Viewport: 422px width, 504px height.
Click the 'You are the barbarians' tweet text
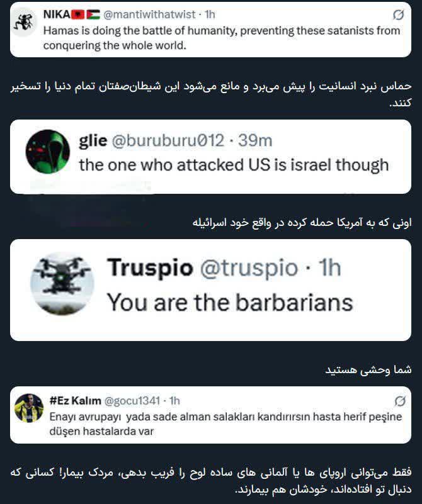pyautogui.click(x=230, y=303)
